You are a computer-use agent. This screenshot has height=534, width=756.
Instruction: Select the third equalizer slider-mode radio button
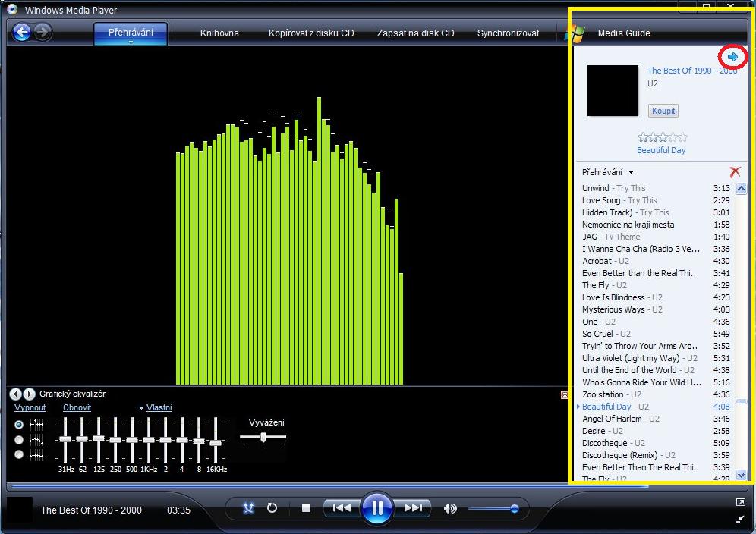coord(19,454)
